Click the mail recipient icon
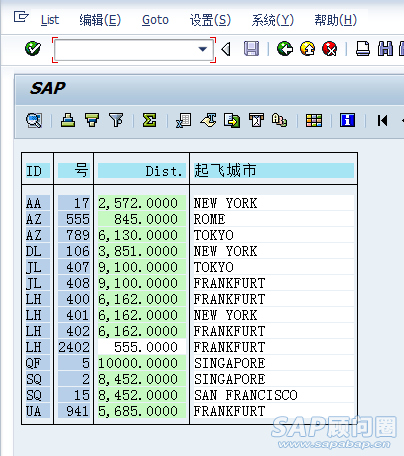404x456 pixels. 256,120
